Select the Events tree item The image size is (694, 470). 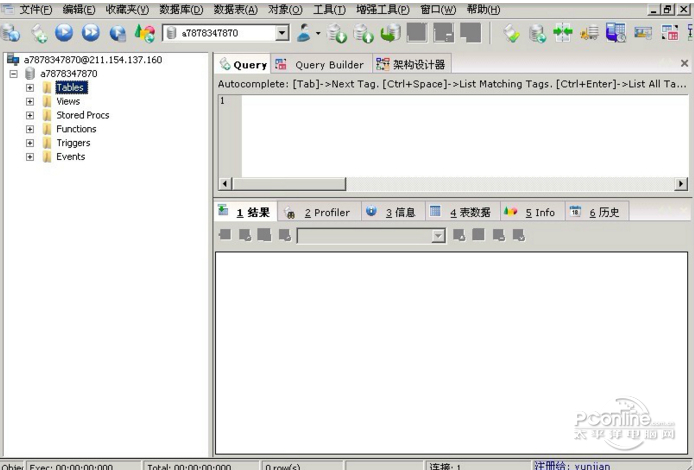click(x=70, y=157)
